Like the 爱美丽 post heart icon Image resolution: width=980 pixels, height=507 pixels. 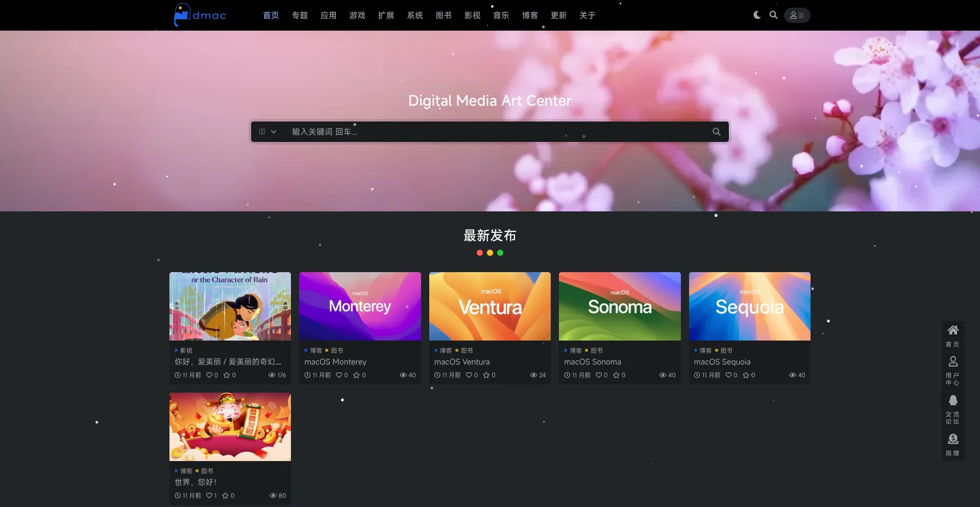[x=209, y=375]
